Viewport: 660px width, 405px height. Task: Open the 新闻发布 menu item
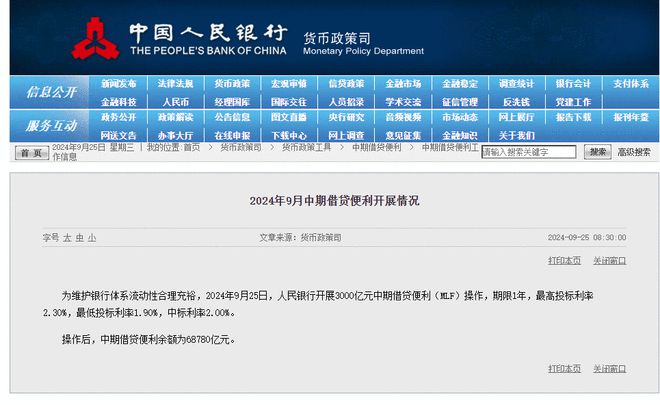(119, 84)
